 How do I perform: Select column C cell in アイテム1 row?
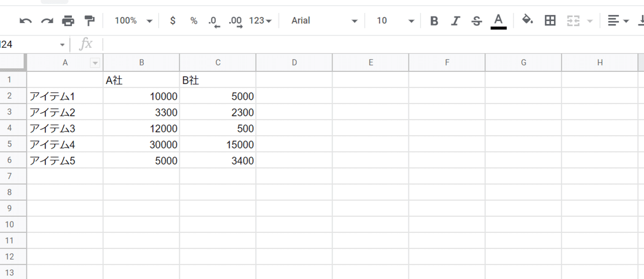coord(218,96)
